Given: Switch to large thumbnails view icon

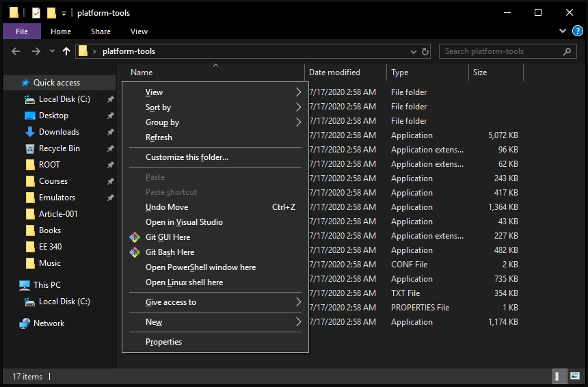Looking at the screenshot, I should 575,376.
